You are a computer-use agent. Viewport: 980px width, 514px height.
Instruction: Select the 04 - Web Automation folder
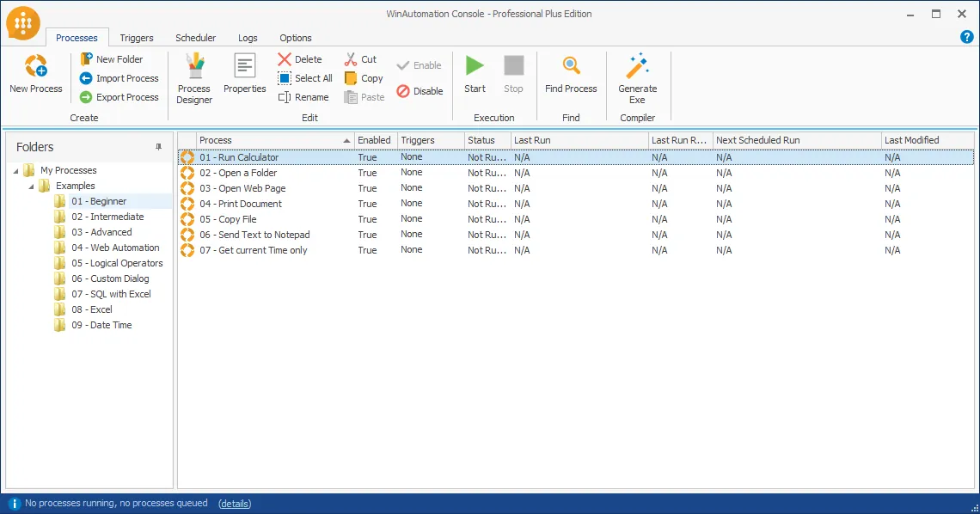[x=115, y=248]
